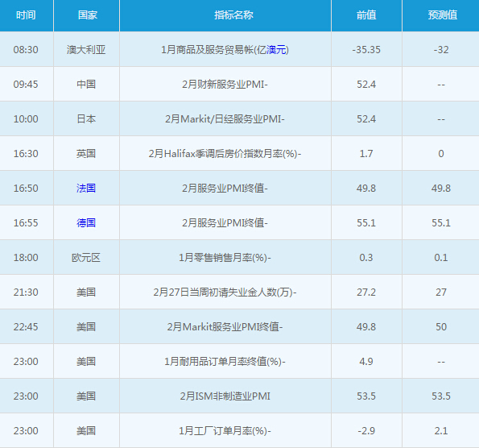Select the 2.1 forecast value cell
The height and width of the screenshot is (448, 479).
point(441,430)
